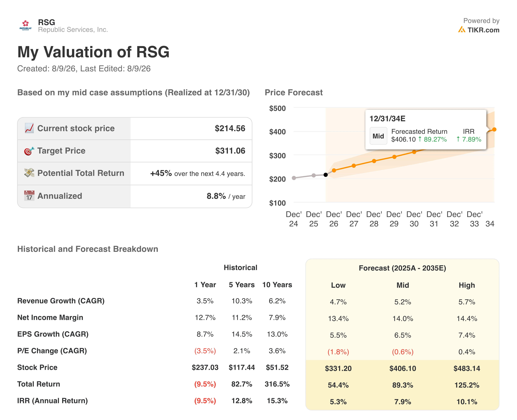Click the 10 Years total return 316.5%
The height and width of the screenshot is (420, 517).
click(277, 384)
